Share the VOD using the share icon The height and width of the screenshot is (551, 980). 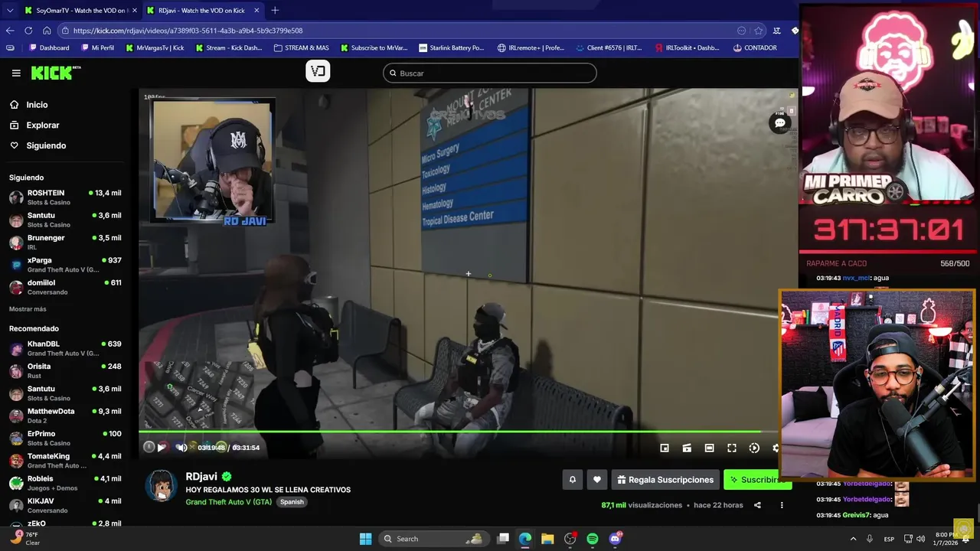pyautogui.click(x=757, y=505)
